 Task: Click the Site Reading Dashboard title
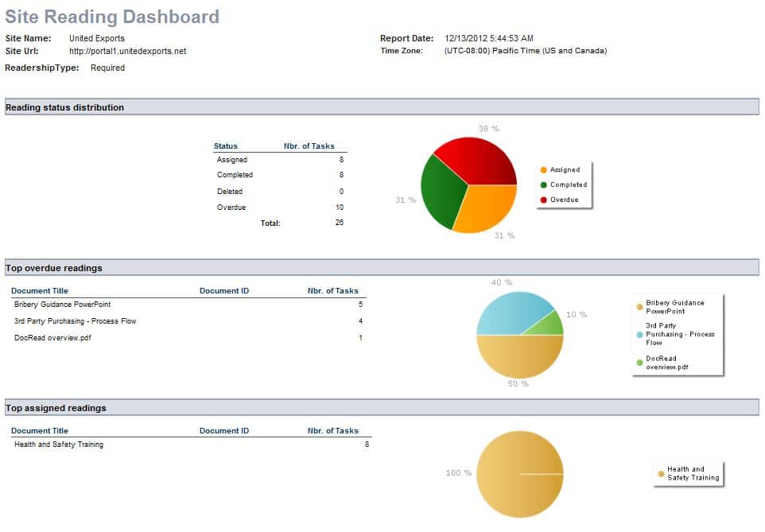click(x=112, y=17)
